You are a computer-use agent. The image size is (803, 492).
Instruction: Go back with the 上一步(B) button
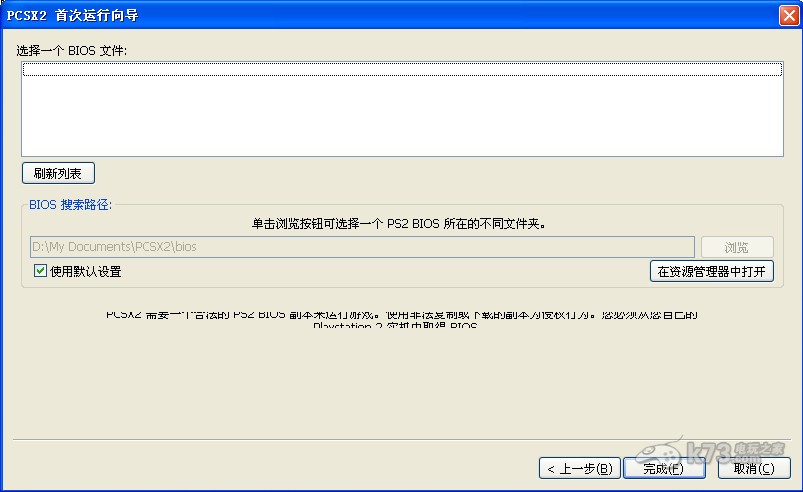click(580, 468)
